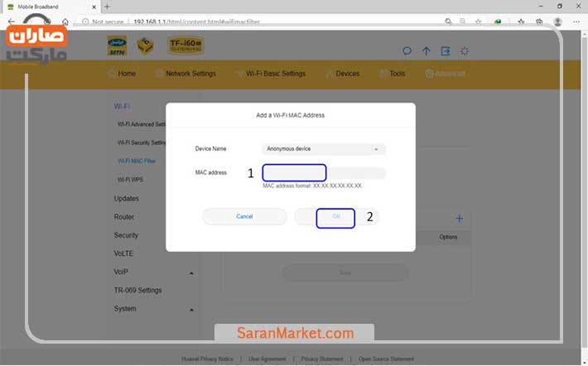Click the loading spinner status icon
This screenshot has width=588, height=366.
pyautogui.click(x=465, y=51)
